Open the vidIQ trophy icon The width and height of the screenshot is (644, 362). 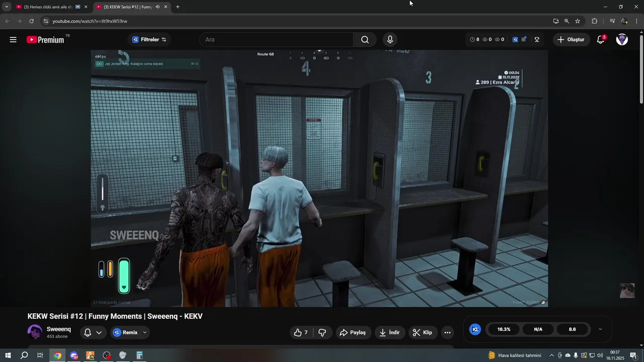[x=537, y=40]
